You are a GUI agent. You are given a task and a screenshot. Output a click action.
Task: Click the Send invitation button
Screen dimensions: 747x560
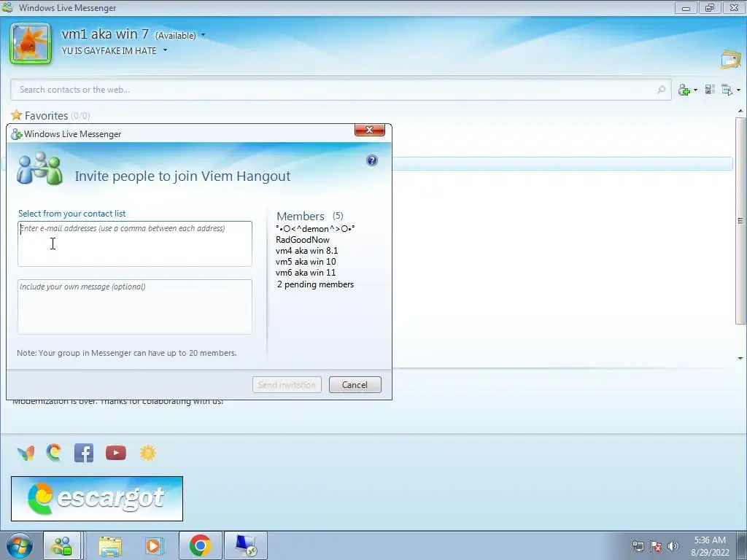pos(287,385)
